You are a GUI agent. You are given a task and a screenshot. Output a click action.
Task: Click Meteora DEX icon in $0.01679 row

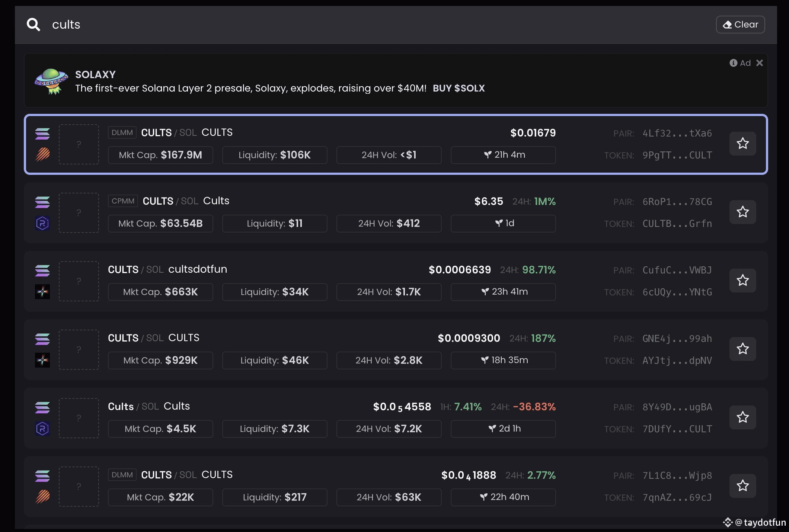tap(42, 154)
